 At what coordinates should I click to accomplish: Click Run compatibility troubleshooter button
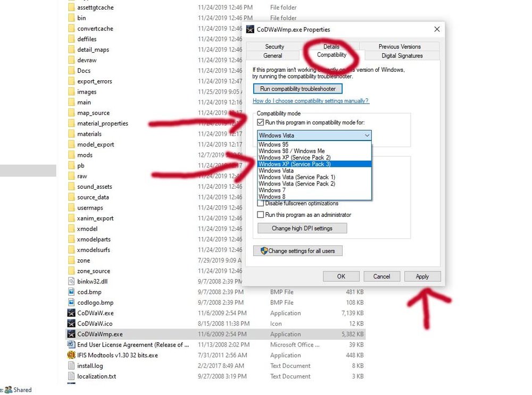pyautogui.click(x=297, y=89)
